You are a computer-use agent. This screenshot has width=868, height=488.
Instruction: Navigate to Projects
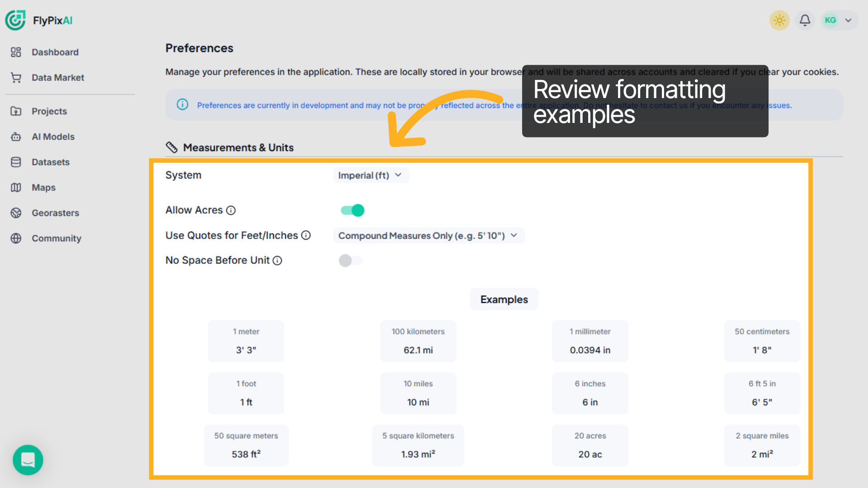(49, 111)
